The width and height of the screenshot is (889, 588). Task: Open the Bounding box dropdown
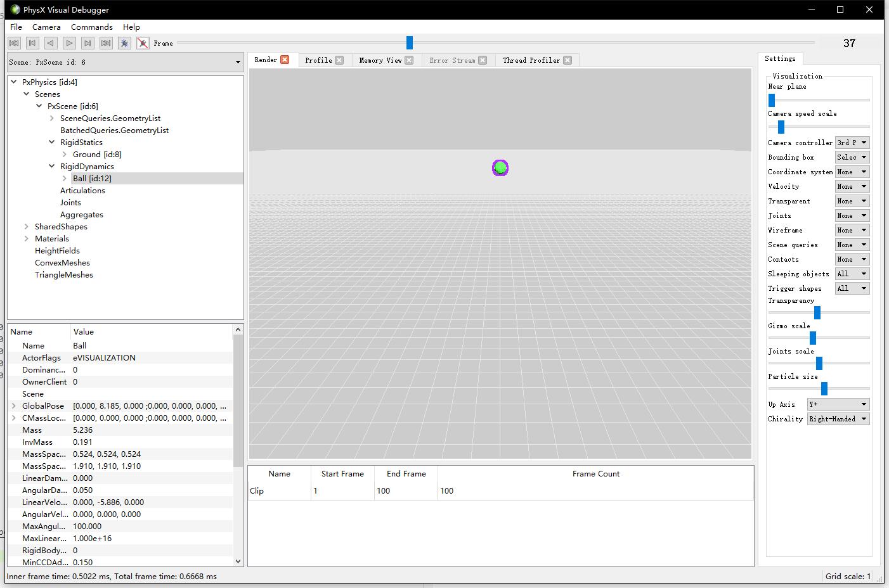coord(852,157)
